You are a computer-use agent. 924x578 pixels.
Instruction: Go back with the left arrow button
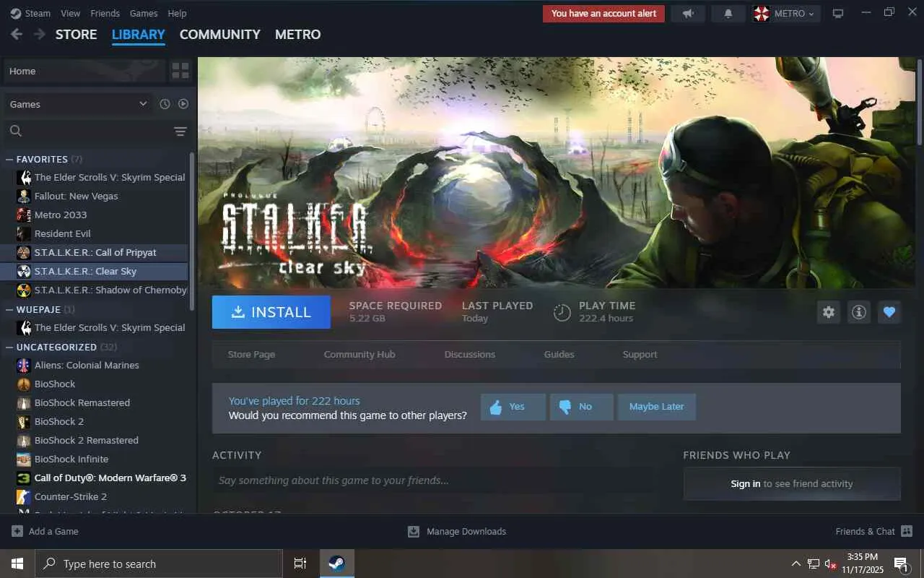17,35
